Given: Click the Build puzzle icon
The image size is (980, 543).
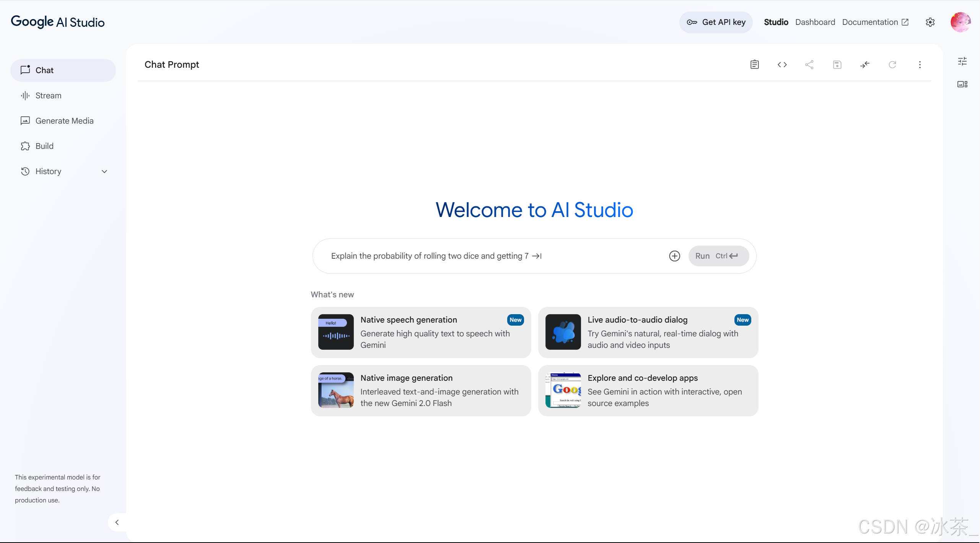Looking at the screenshot, I should point(25,146).
